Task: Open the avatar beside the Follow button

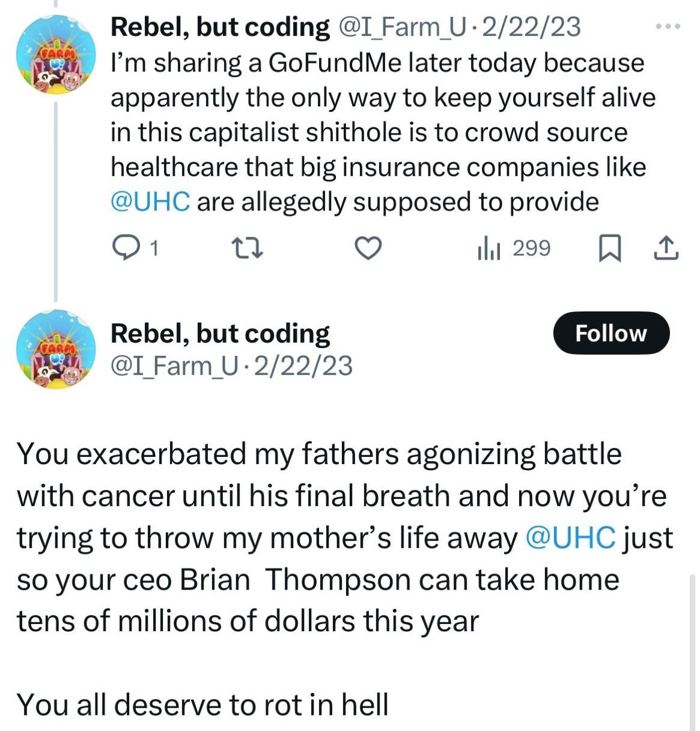Action: click(x=56, y=349)
